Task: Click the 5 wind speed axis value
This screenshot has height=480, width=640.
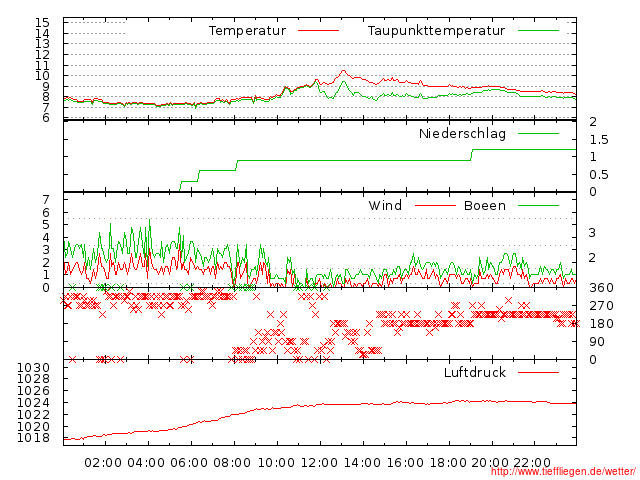Action: pos(46,225)
